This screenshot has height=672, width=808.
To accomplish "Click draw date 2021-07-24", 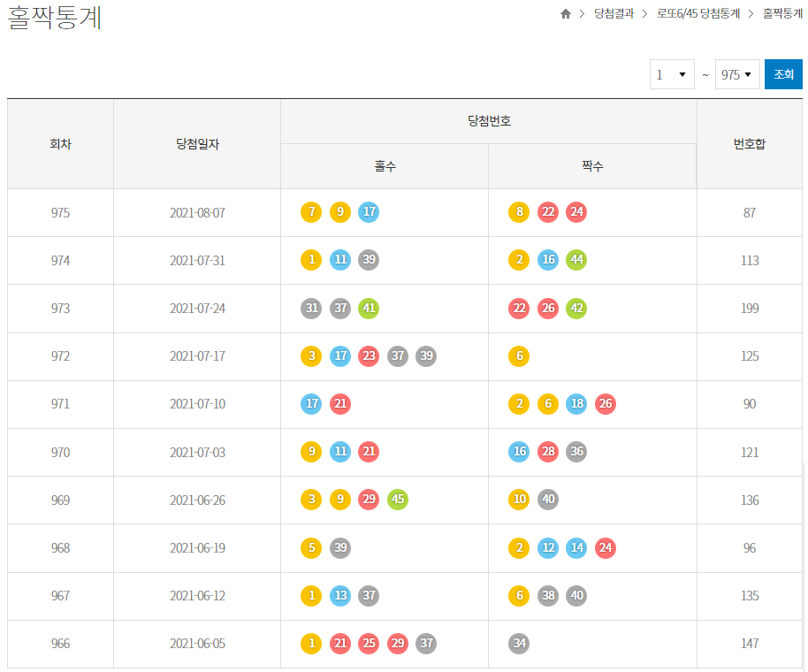I will coord(197,309).
